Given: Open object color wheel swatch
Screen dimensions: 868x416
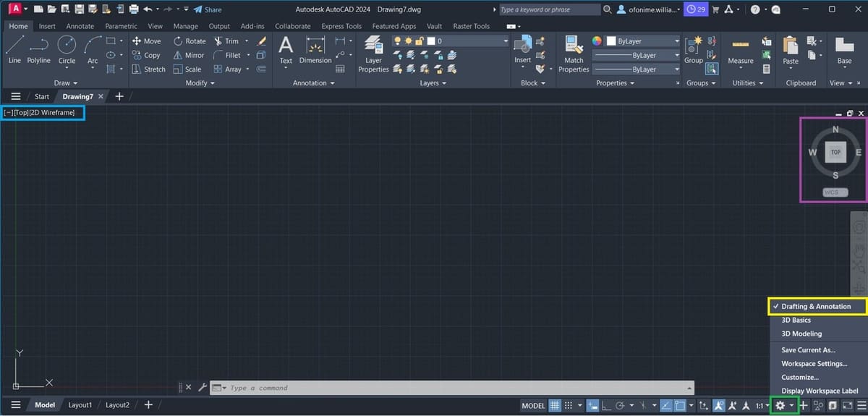Looking at the screenshot, I should click(x=597, y=41).
